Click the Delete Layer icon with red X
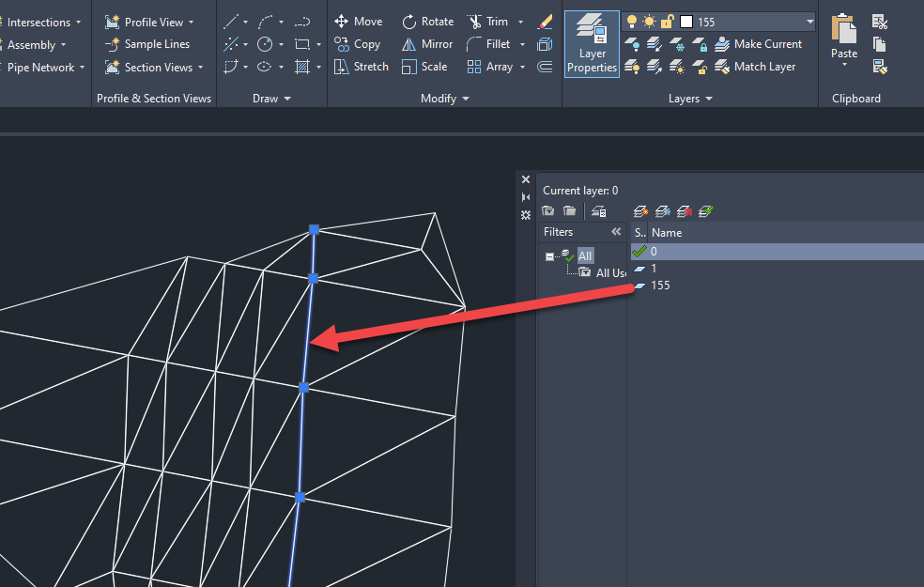The width and height of the screenshot is (924, 587). (x=685, y=211)
